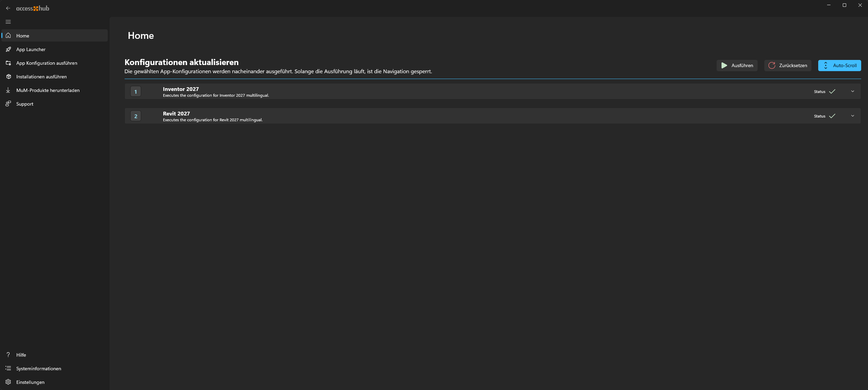Click the Revit 2027 status checkmark
The width and height of the screenshot is (868, 390).
[x=832, y=116]
